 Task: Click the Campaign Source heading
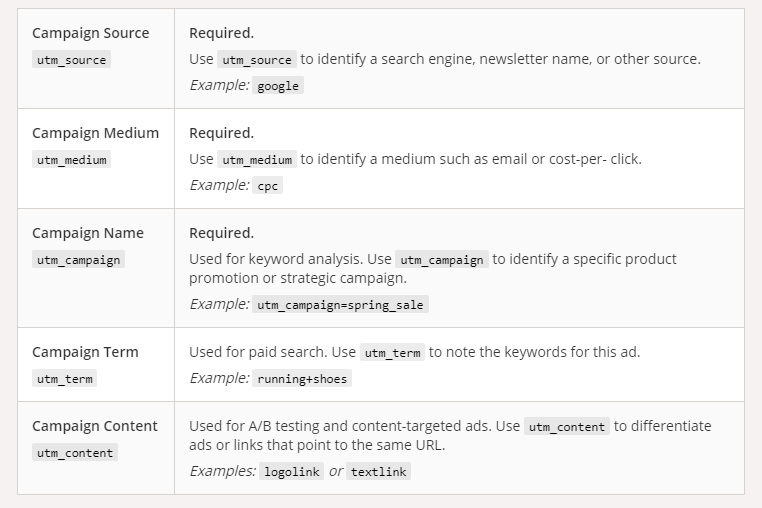pyautogui.click(x=90, y=33)
